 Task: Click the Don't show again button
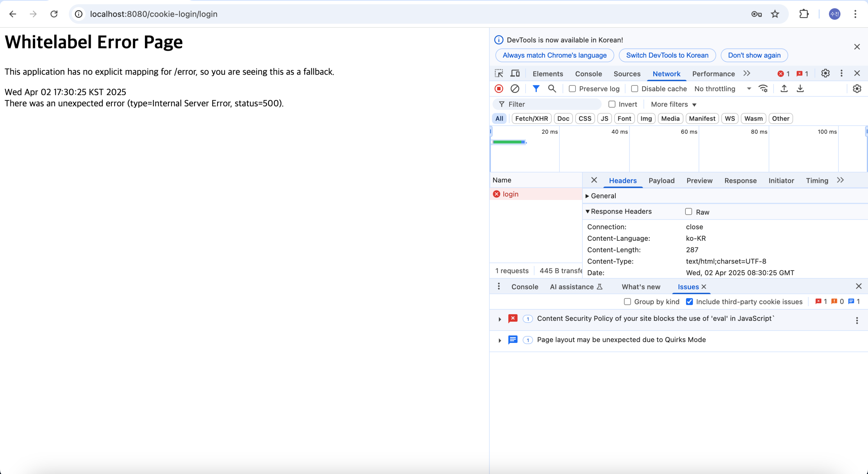[x=754, y=55]
